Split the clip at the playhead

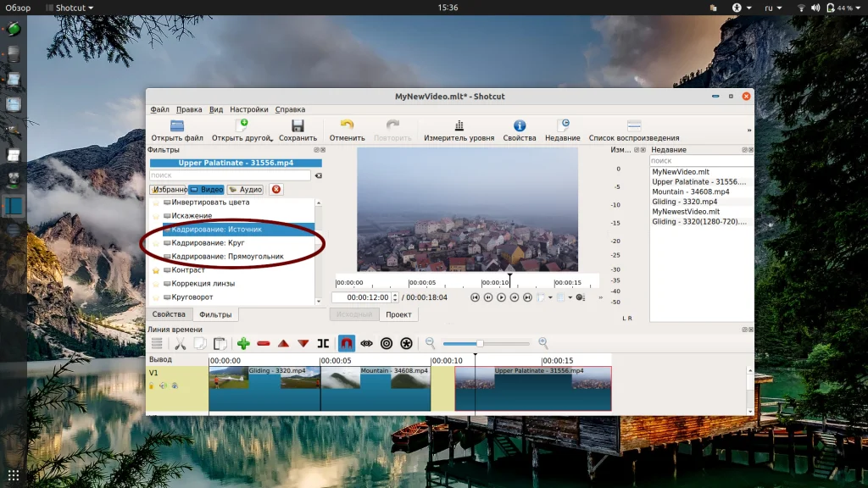(x=323, y=343)
